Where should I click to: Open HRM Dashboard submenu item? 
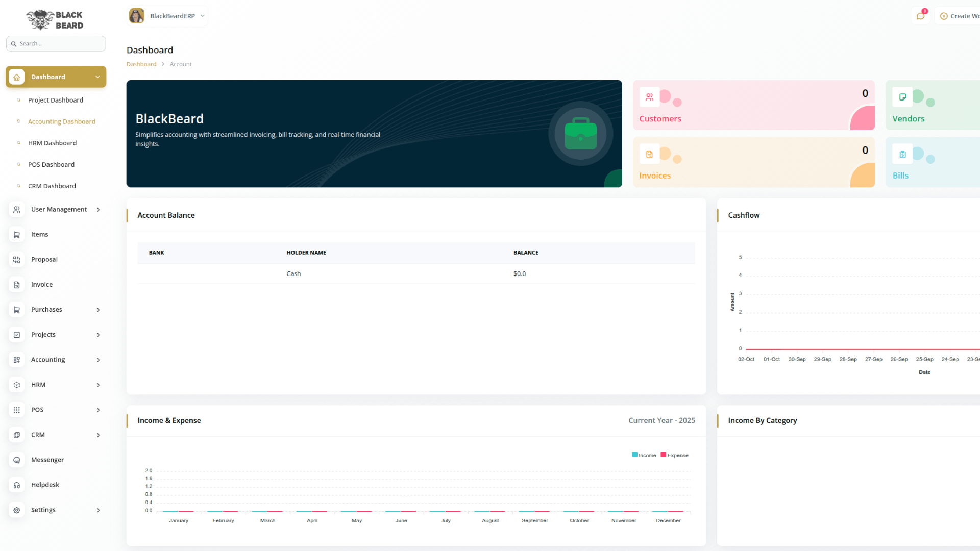coord(52,143)
